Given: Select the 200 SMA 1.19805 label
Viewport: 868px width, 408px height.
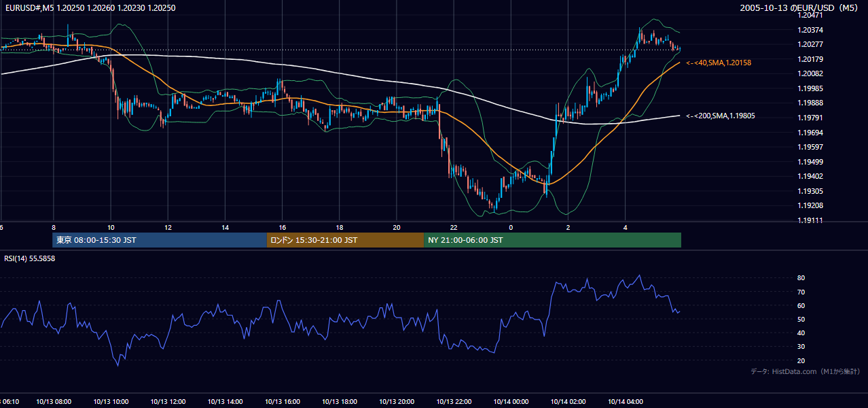Looking at the screenshot, I should pyautogui.click(x=721, y=116).
